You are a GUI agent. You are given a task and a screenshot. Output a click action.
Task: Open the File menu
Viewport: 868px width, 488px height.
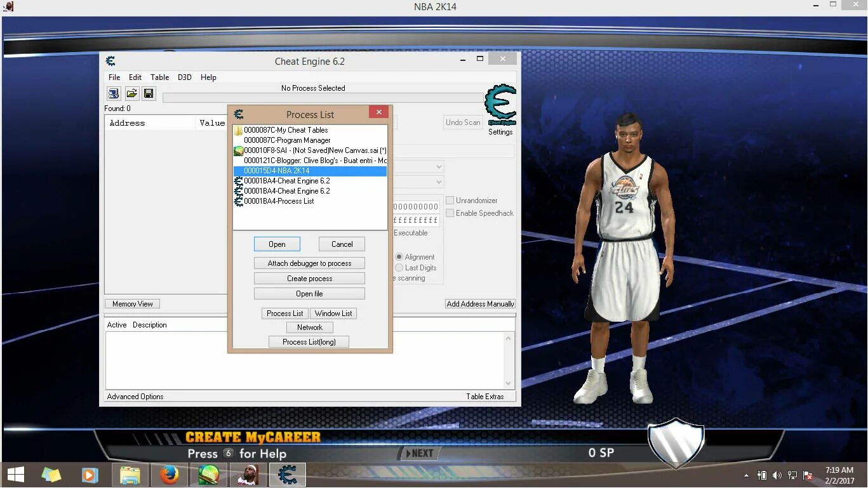[x=114, y=77]
